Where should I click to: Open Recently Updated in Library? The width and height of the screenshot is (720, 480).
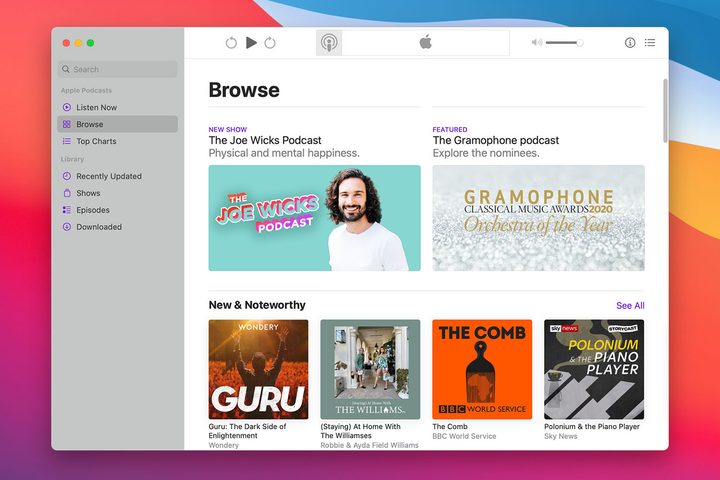coord(118,176)
